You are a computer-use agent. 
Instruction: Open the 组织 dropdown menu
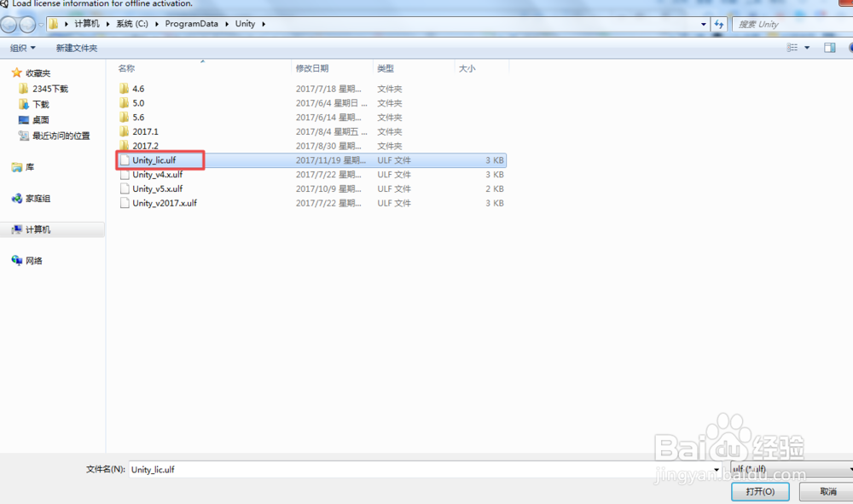[23, 48]
